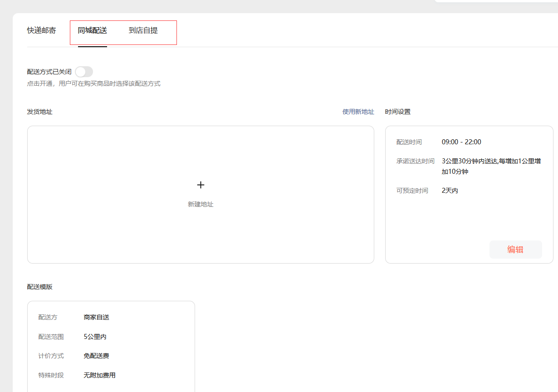The width and height of the screenshot is (558, 392).
Task: Click the 新建地址 text label
Action: (x=201, y=205)
